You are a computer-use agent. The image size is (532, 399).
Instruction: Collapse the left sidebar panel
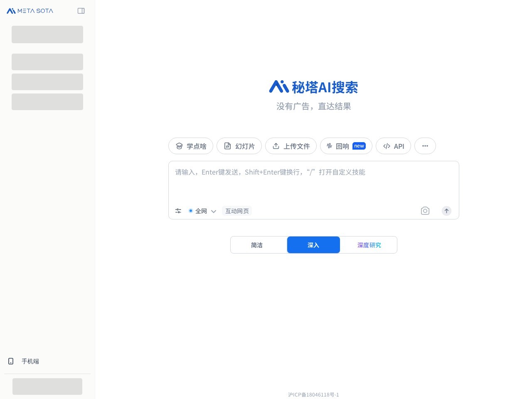coord(81,10)
